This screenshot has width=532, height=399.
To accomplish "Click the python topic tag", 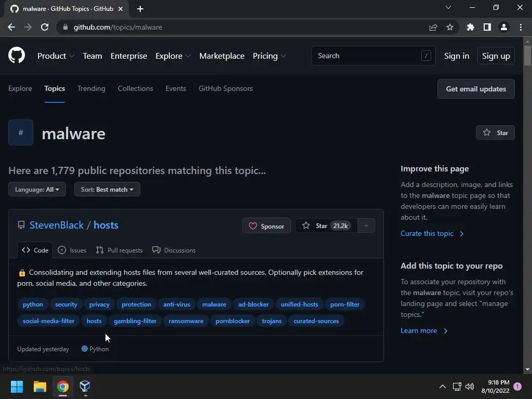I will point(33,304).
